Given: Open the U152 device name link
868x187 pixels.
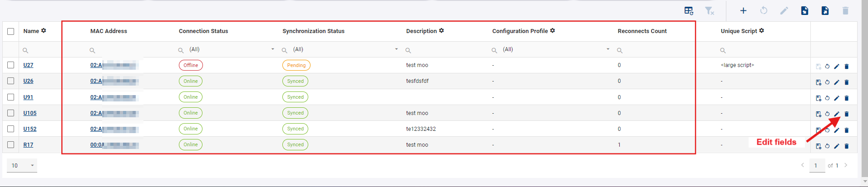Looking at the screenshot, I should [30, 129].
